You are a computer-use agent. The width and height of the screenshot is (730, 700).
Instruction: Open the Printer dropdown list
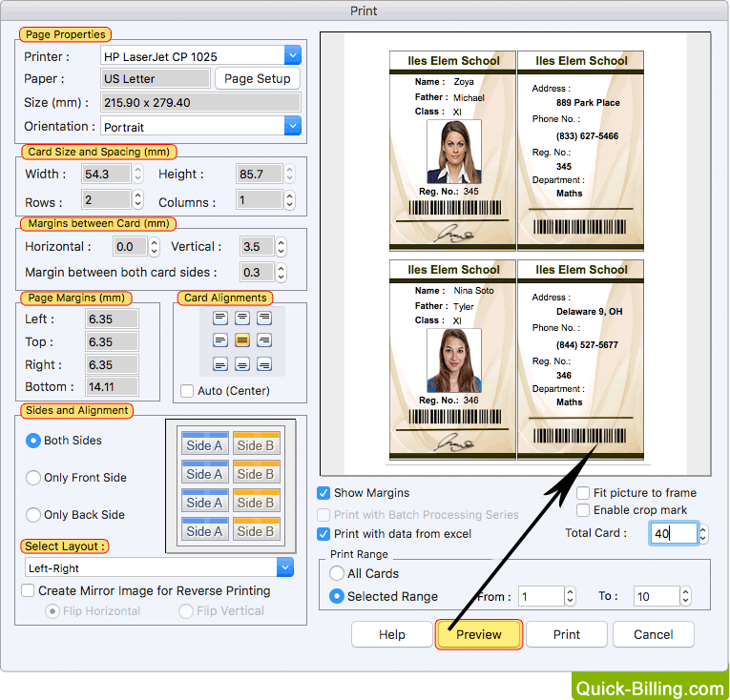click(x=292, y=56)
